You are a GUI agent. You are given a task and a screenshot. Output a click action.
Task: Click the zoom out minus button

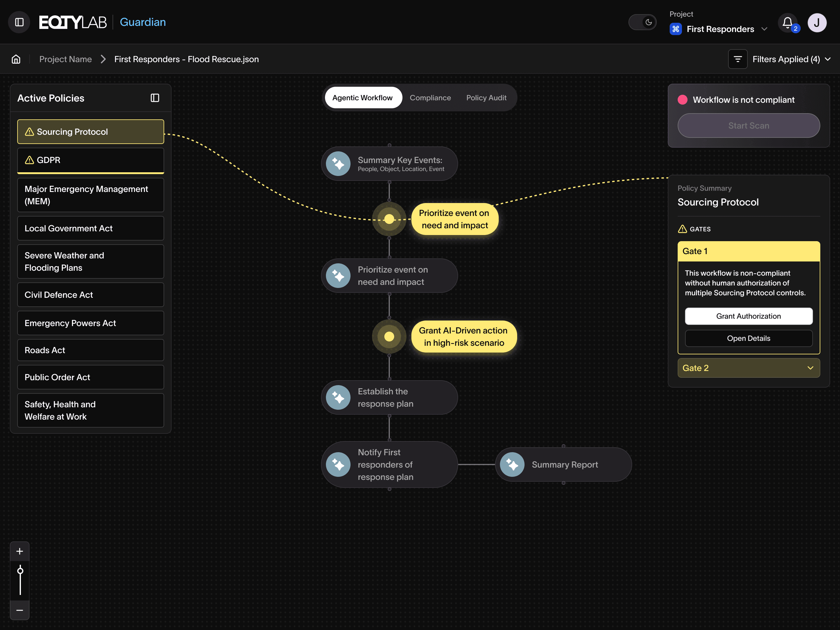20,610
